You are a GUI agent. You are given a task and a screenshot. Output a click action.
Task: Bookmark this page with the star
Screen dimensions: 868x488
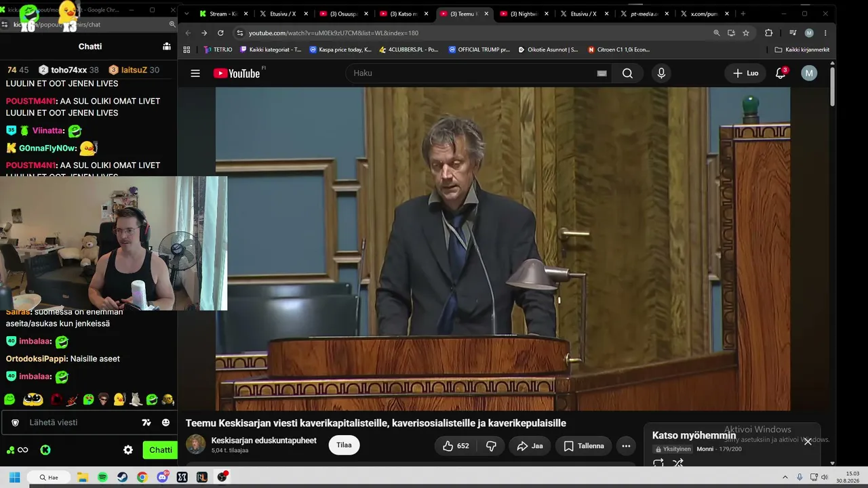[x=746, y=33]
